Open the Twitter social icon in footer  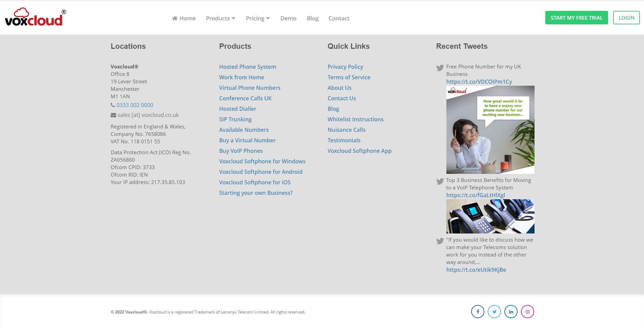494,312
